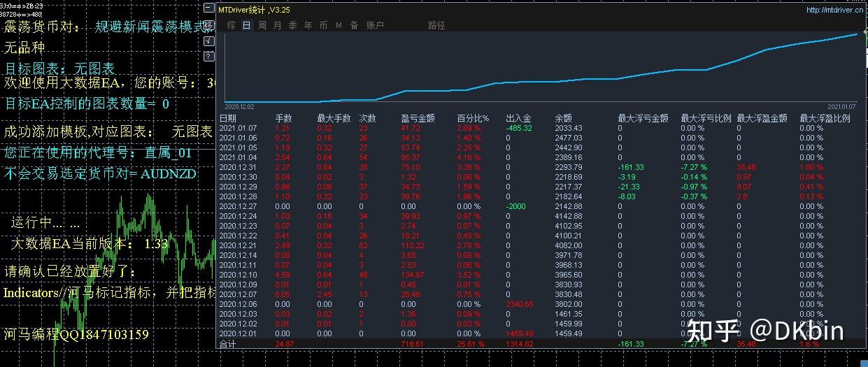The height and width of the screenshot is (367, 868).
Task: Click the 手数 column header
Action: [283, 118]
